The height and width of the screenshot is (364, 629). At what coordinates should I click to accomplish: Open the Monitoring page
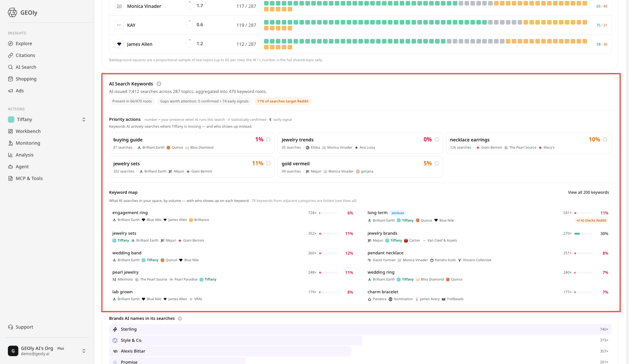28,143
